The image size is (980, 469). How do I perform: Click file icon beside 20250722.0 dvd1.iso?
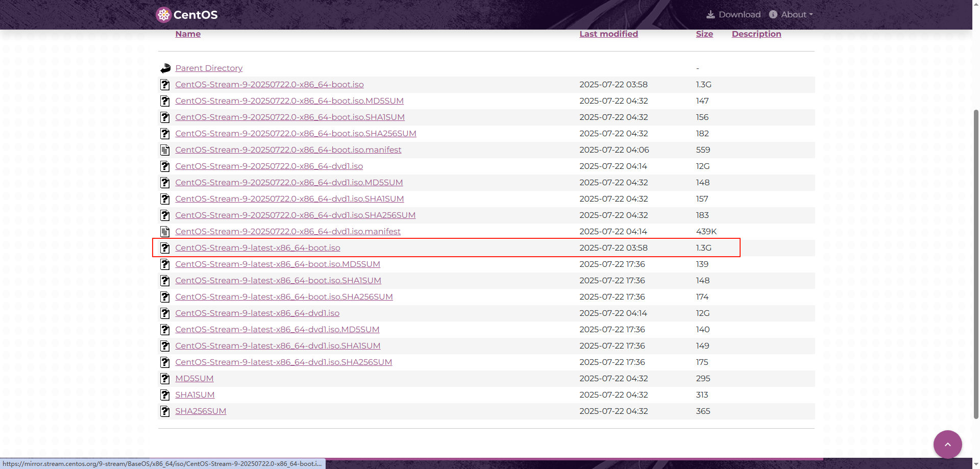[x=165, y=166]
